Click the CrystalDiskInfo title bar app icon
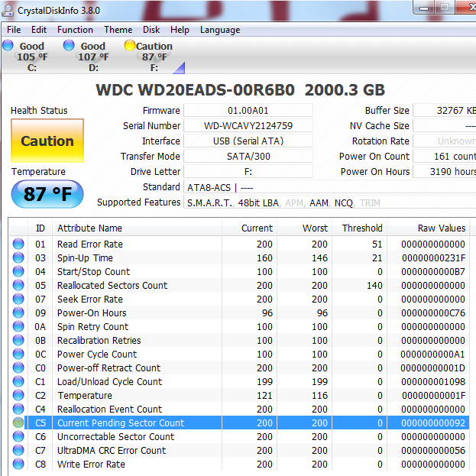This screenshot has height=476, width=476. point(8,11)
